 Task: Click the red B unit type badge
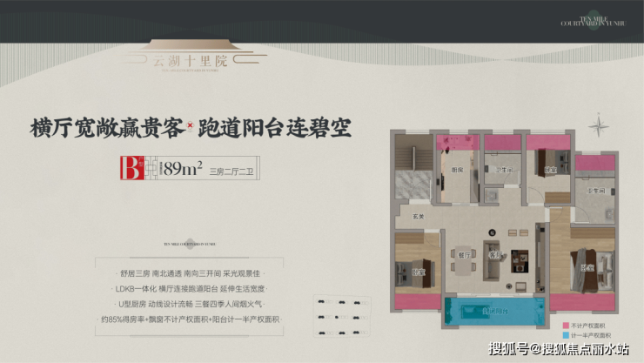132,168
